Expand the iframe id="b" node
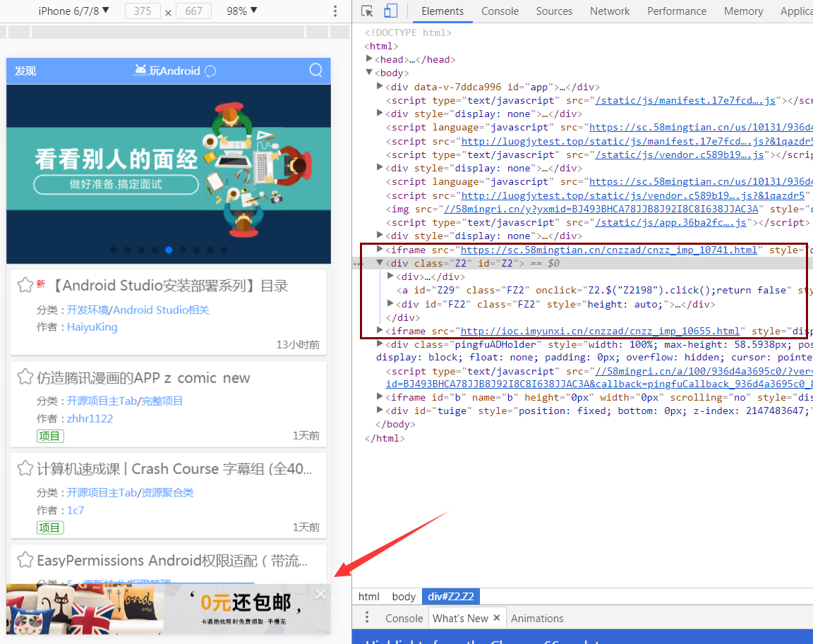The height and width of the screenshot is (644, 813). coord(380,396)
